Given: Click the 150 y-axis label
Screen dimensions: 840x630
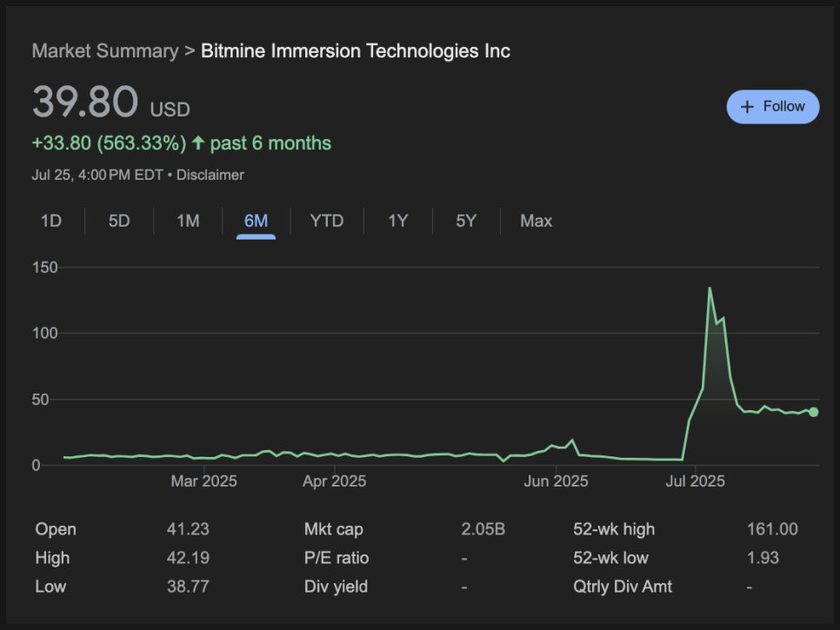Looking at the screenshot, I should point(45,268).
